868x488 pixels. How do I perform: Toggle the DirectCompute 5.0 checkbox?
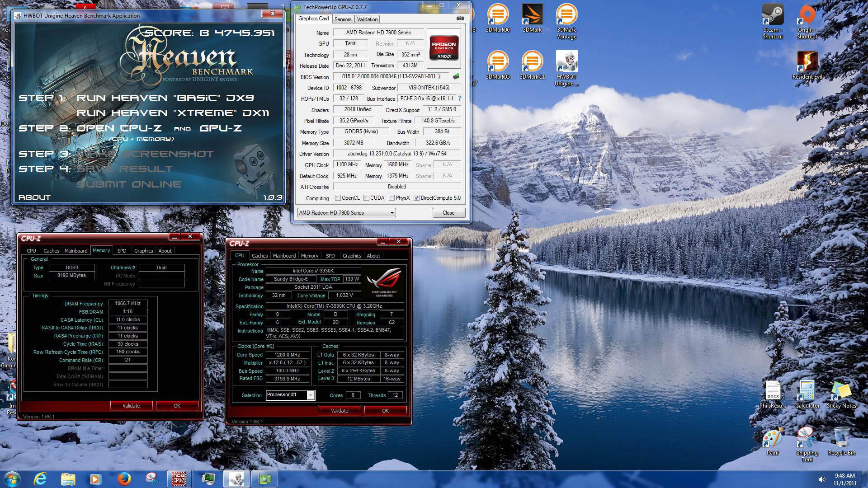[x=416, y=198]
